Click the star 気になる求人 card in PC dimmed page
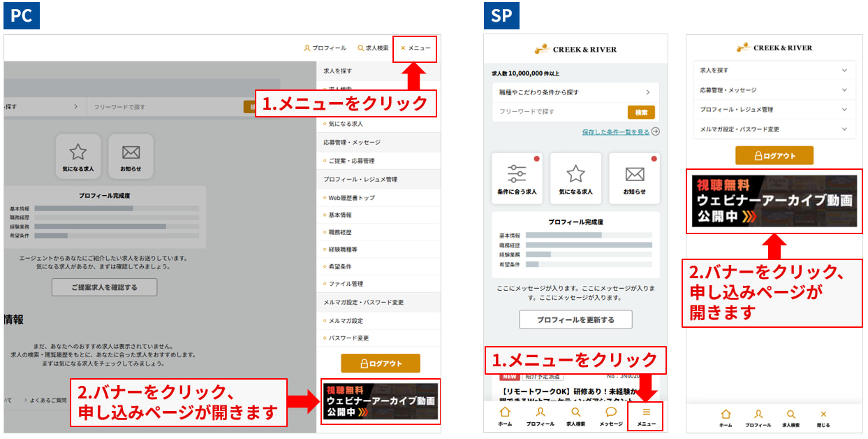868x439 pixels. [78, 156]
